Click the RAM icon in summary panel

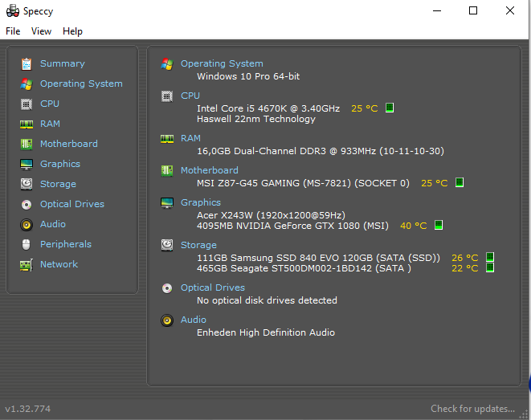tap(167, 138)
